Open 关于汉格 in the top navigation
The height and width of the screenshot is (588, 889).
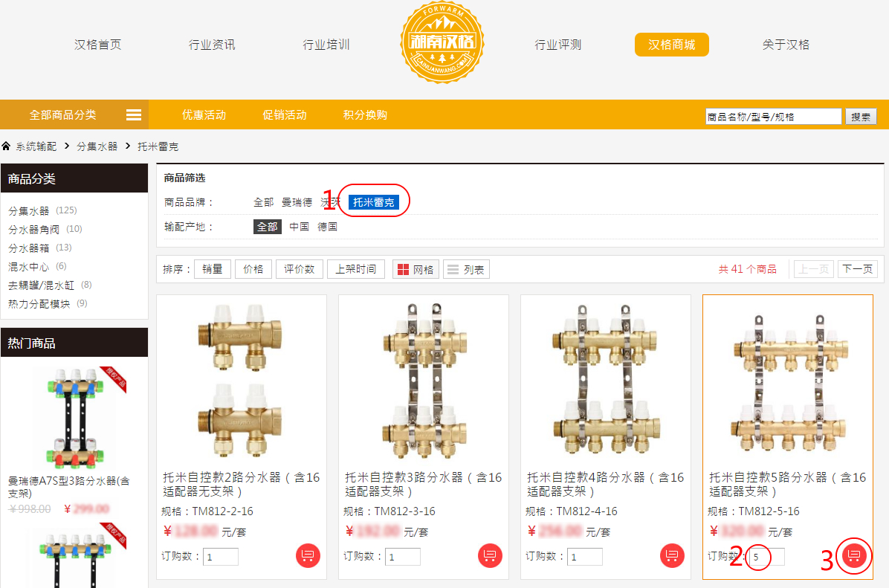tap(786, 45)
